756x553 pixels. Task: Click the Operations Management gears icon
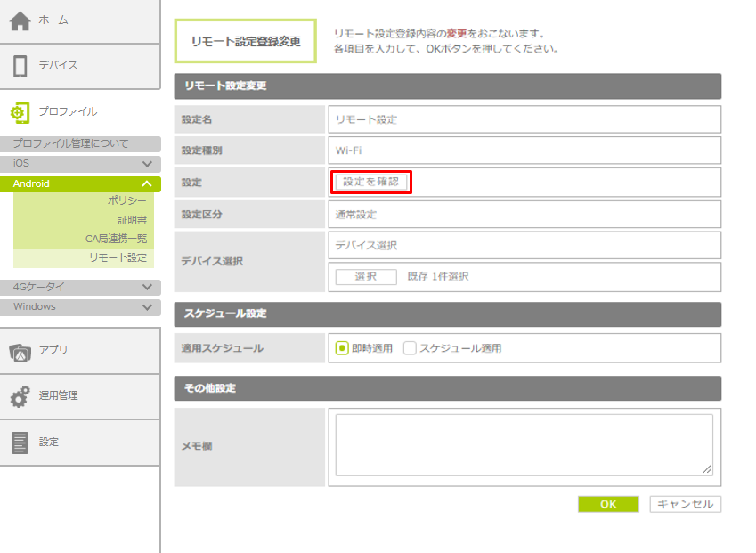[20, 396]
